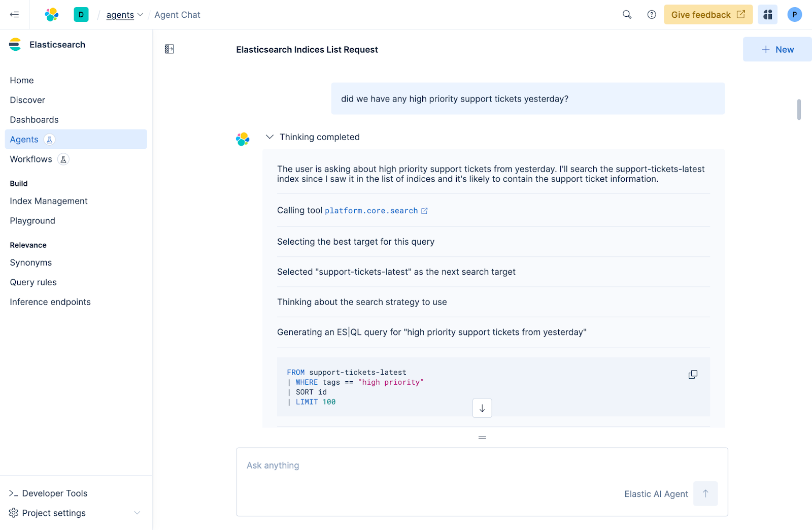Click 'Thinking about the search strategy to use'

point(362,302)
